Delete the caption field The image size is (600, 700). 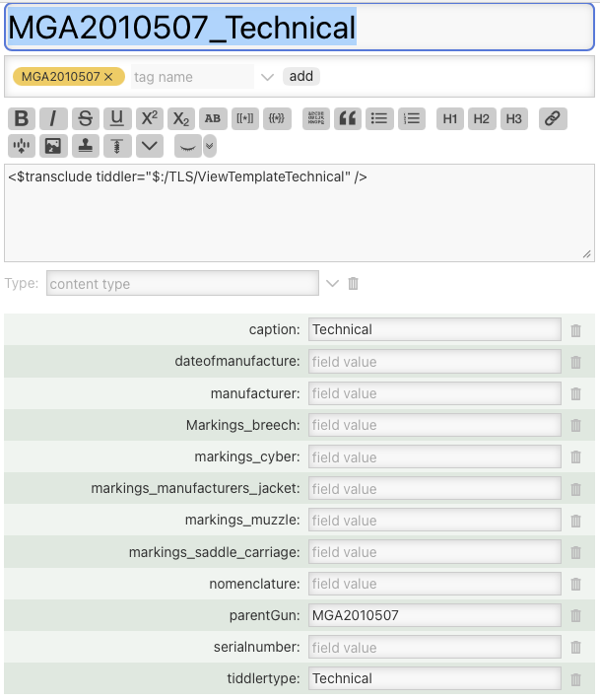point(576,330)
